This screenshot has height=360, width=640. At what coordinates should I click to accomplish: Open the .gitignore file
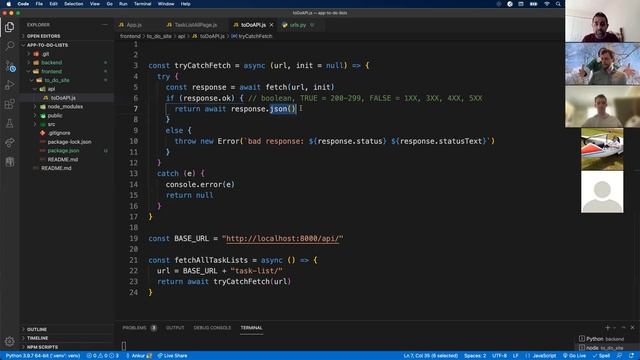coord(59,133)
